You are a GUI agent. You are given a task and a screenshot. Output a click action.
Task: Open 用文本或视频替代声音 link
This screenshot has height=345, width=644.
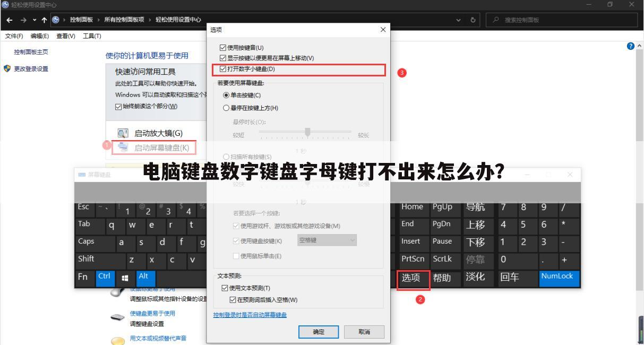(158, 338)
